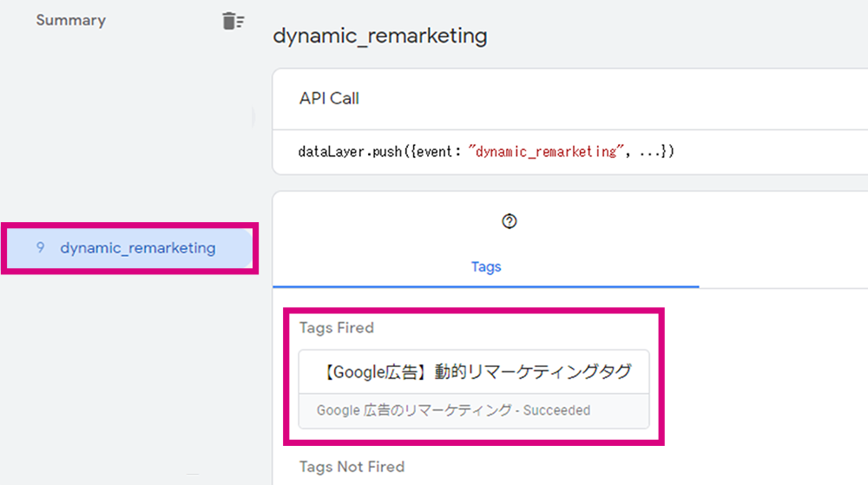
Task: Click the Tags Fired section heading
Action: point(337,328)
